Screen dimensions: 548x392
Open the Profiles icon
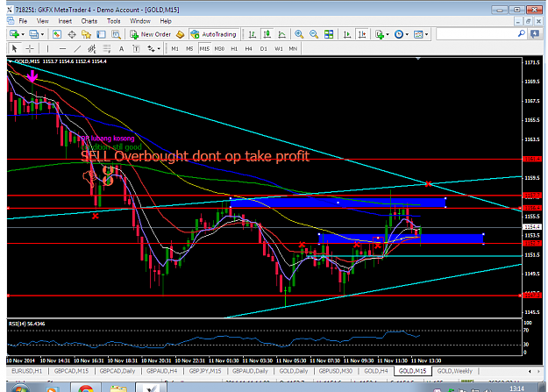[x=34, y=34]
